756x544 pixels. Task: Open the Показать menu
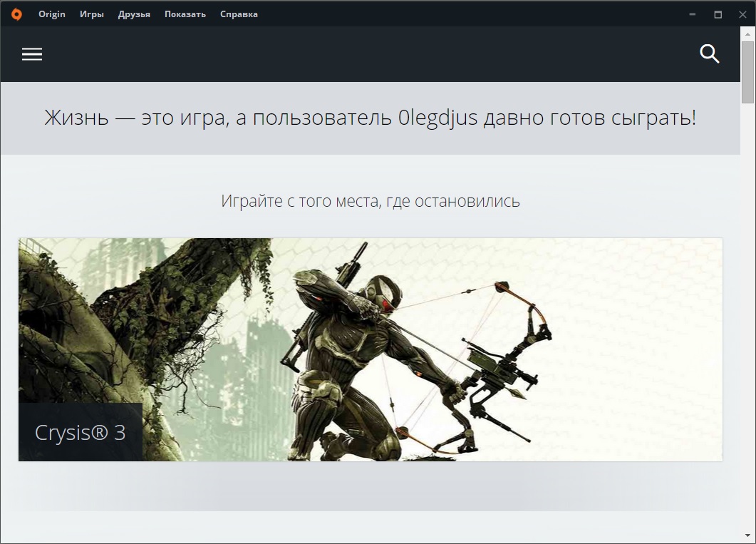(x=185, y=14)
